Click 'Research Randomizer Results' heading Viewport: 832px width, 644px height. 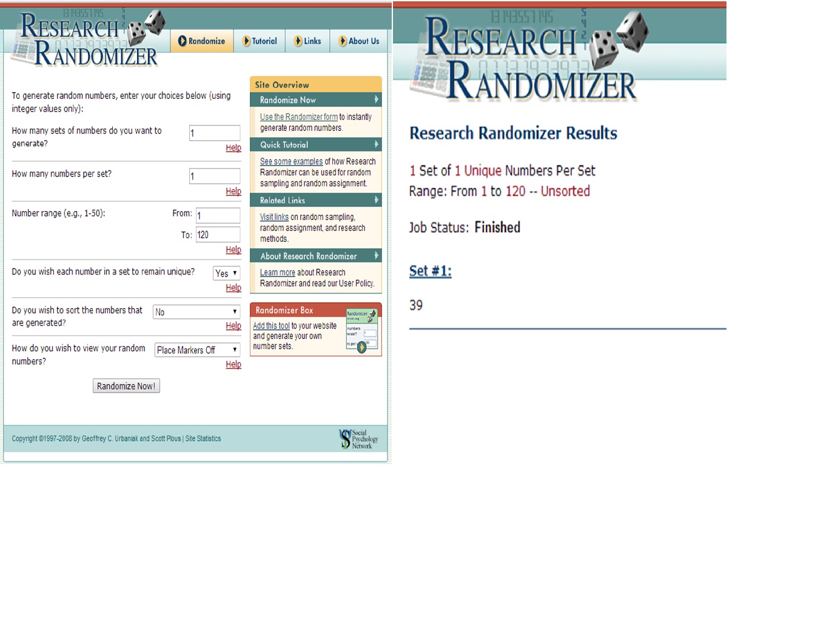coord(514,133)
